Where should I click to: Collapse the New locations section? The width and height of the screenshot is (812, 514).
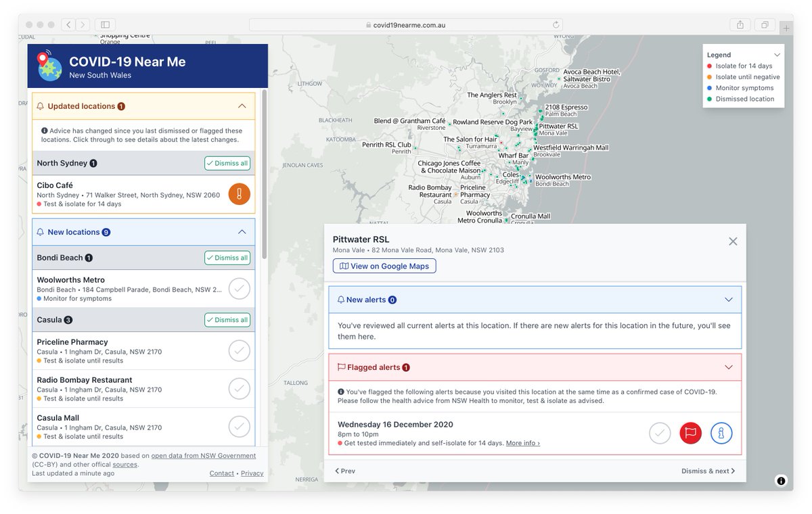242,232
